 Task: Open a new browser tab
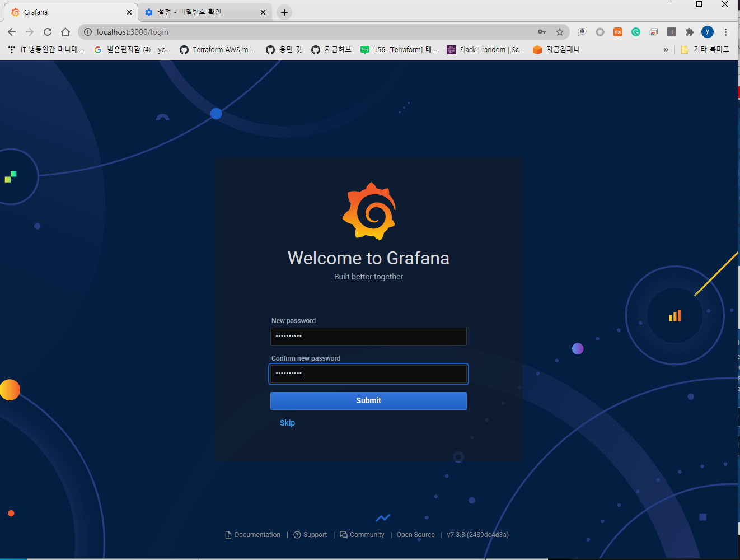click(284, 12)
